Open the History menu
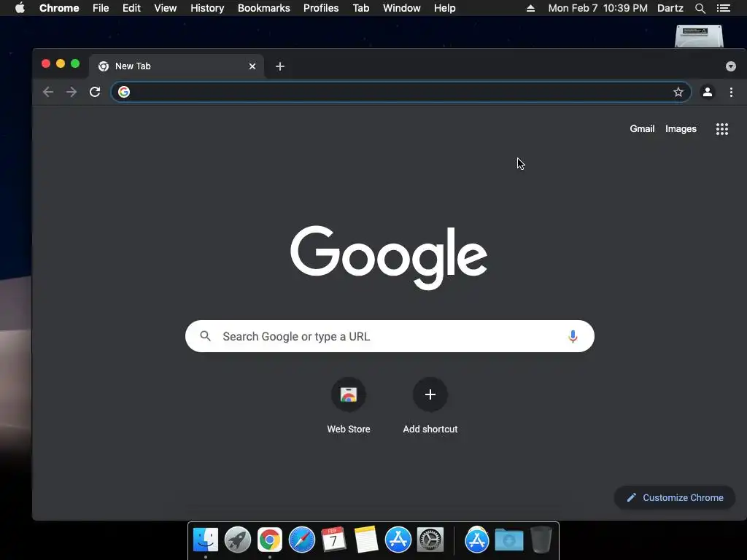The width and height of the screenshot is (747, 560). [207, 8]
